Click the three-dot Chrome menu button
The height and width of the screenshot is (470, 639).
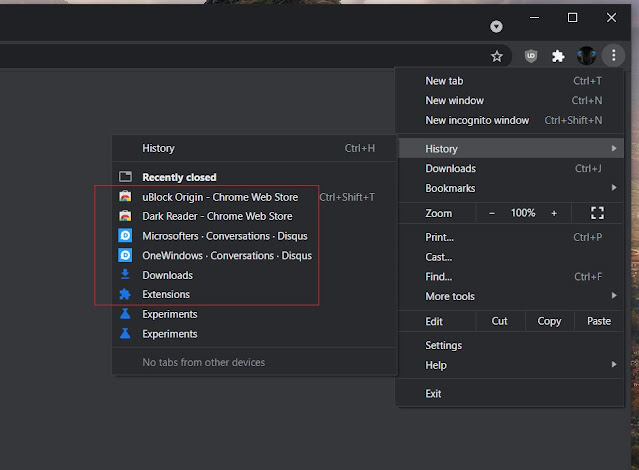(x=613, y=55)
